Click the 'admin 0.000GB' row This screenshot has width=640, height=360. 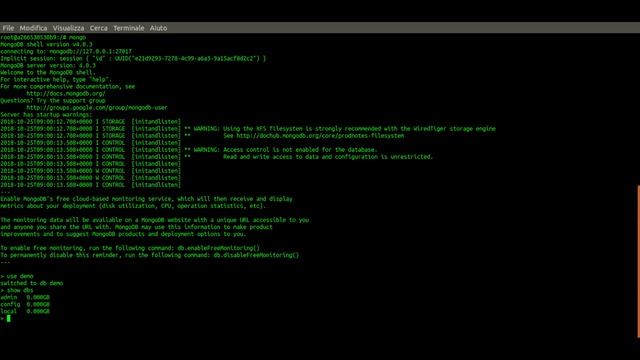coord(25,297)
